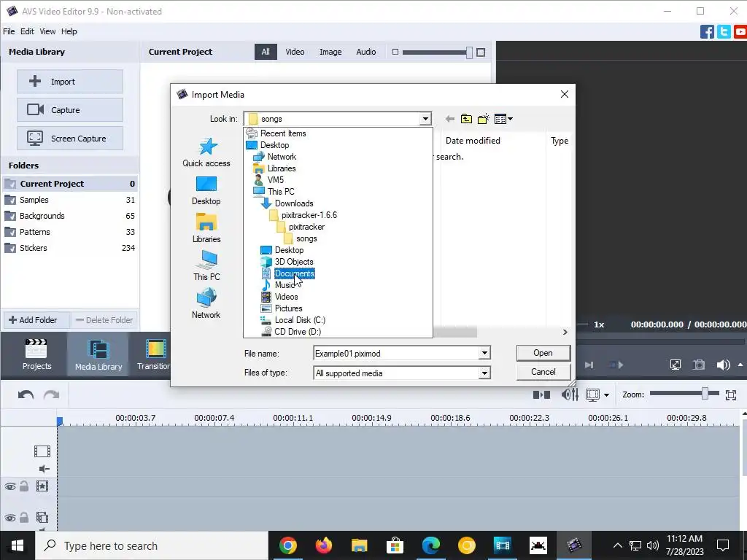Click the Import plus button in Media Library

[x=70, y=82]
